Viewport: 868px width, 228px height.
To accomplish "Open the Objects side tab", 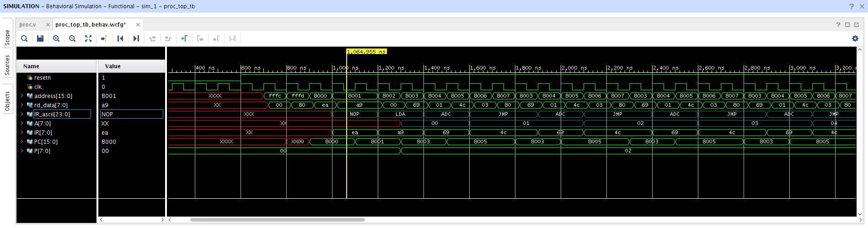I will [x=7, y=101].
